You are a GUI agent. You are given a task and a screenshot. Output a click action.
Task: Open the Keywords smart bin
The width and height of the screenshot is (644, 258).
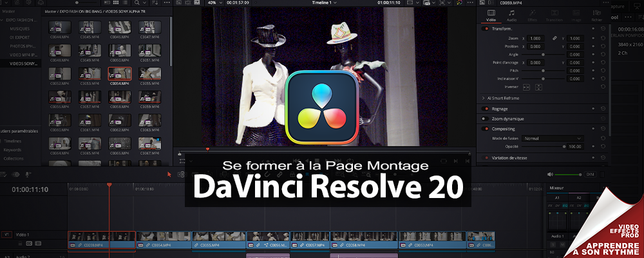tap(12, 150)
